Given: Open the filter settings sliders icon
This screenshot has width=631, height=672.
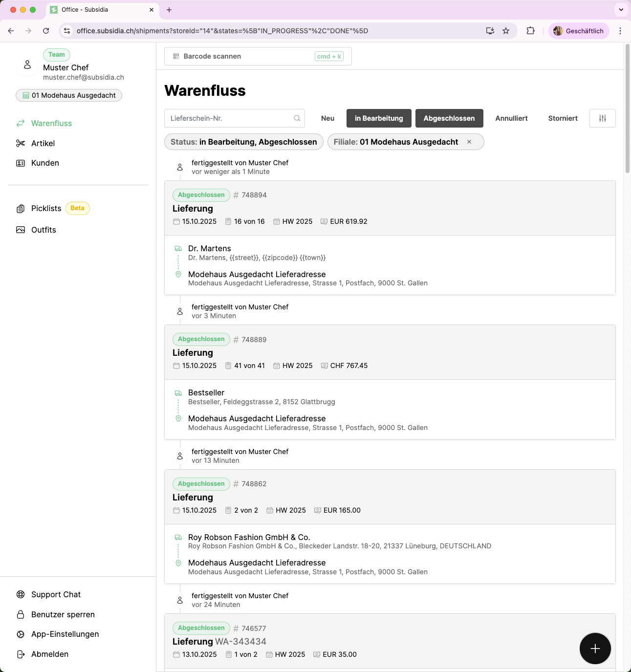Looking at the screenshot, I should coord(602,118).
